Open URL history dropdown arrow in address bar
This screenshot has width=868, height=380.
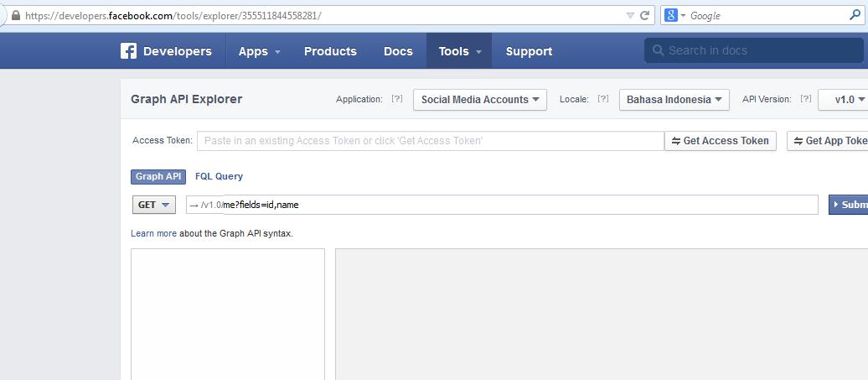pyautogui.click(x=630, y=15)
